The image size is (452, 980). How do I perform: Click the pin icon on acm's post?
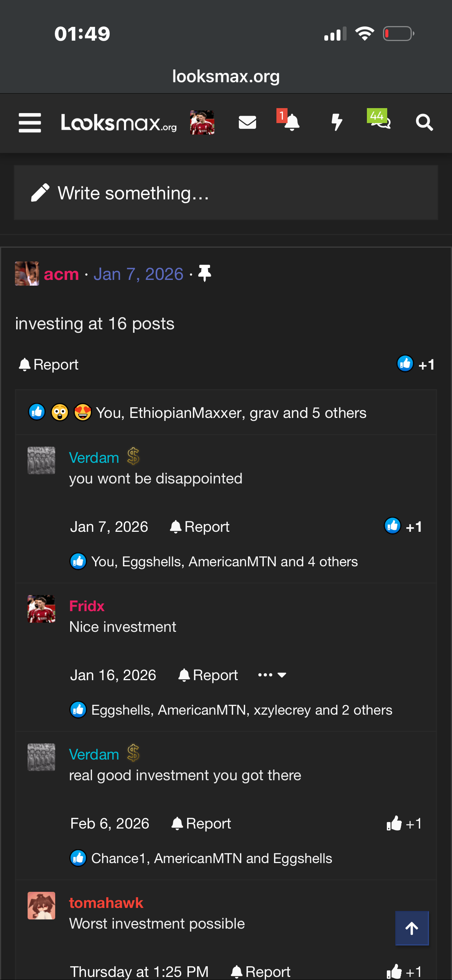pos(205,273)
